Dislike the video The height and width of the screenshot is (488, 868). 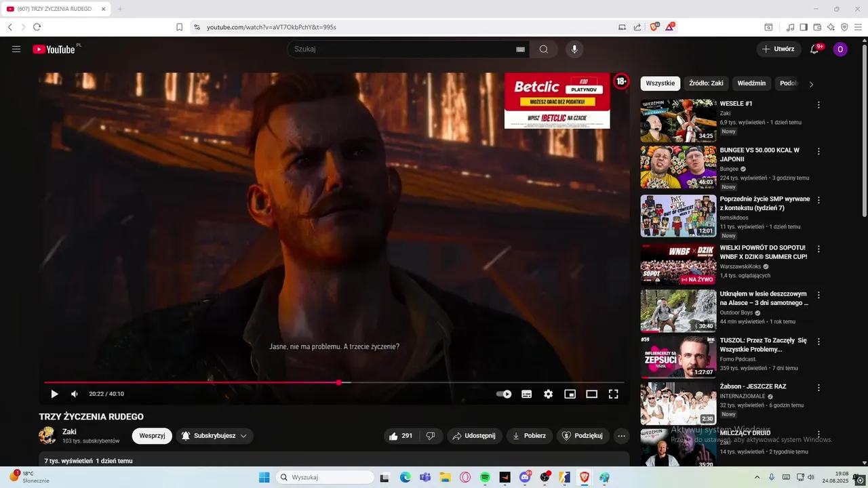tap(430, 436)
